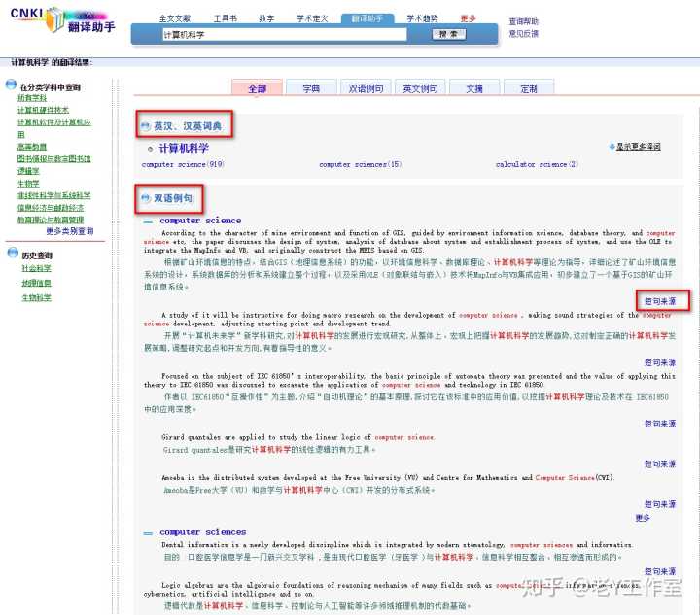
Task: Collapse the 'computer sciences' example group
Action: tap(148, 533)
